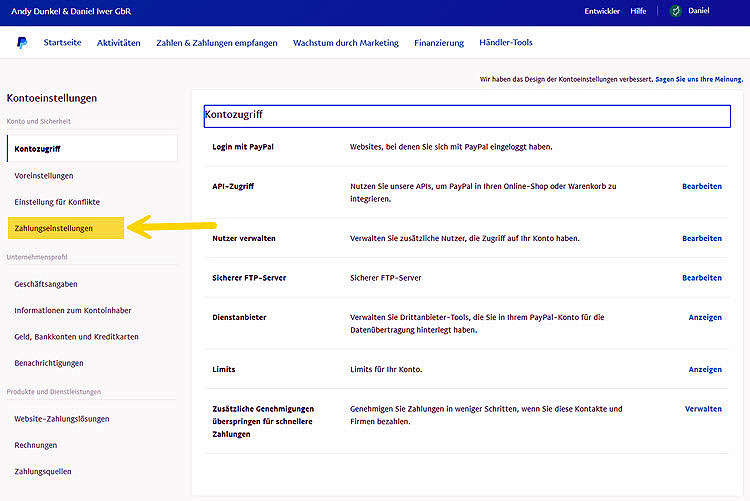This screenshot has height=501, width=750.
Task: Click the PayPal logo icon
Action: click(x=22, y=43)
